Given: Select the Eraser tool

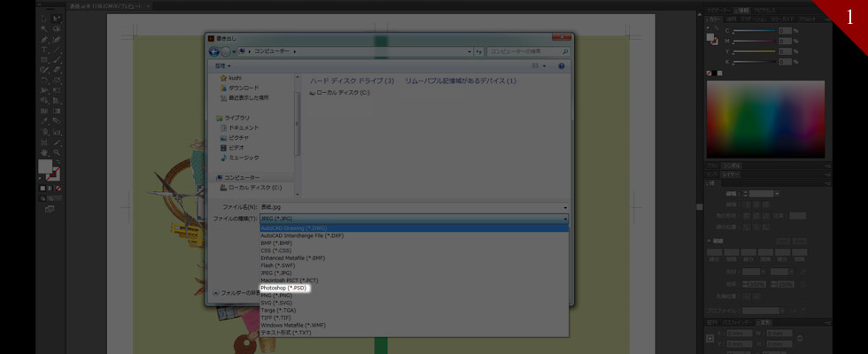Looking at the screenshot, I should pos(57,70).
